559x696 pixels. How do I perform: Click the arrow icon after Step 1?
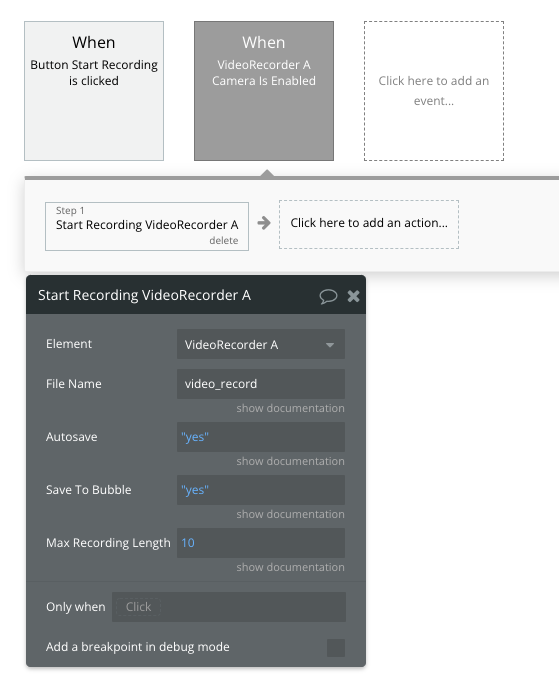264,223
